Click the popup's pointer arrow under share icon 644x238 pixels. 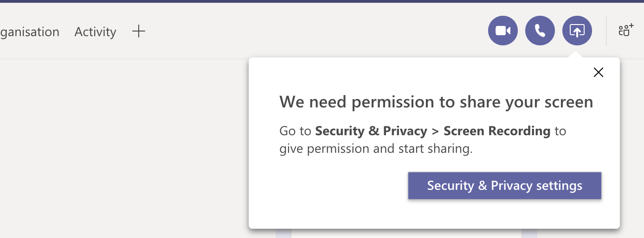coord(575,55)
